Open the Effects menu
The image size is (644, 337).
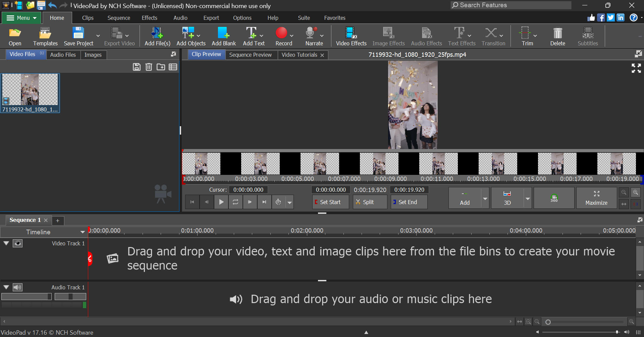click(149, 18)
